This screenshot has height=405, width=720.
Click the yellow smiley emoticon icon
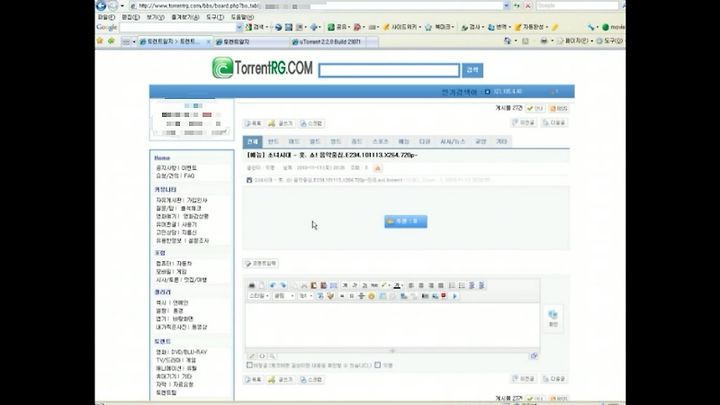371,296
